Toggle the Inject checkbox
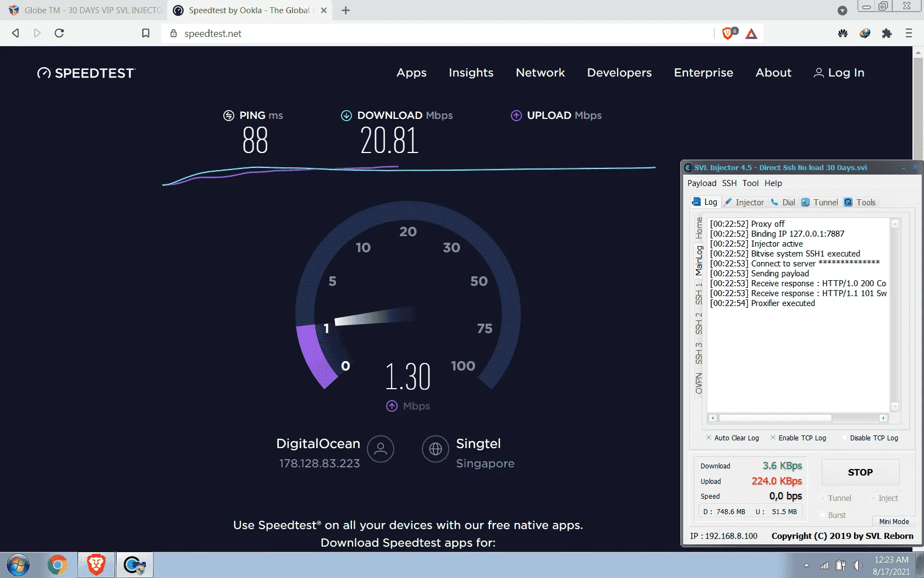 pyautogui.click(x=873, y=498)
